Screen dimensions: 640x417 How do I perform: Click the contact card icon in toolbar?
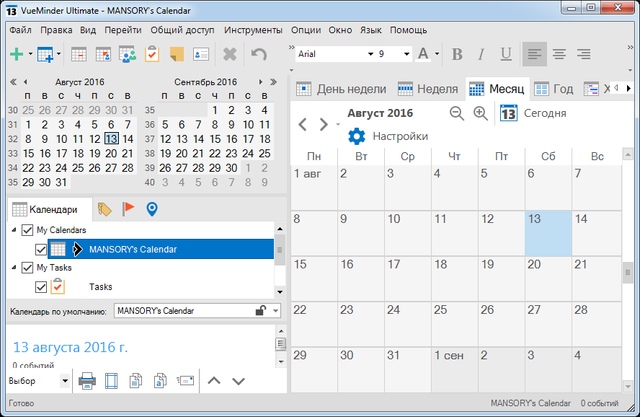tap(201, 54)
